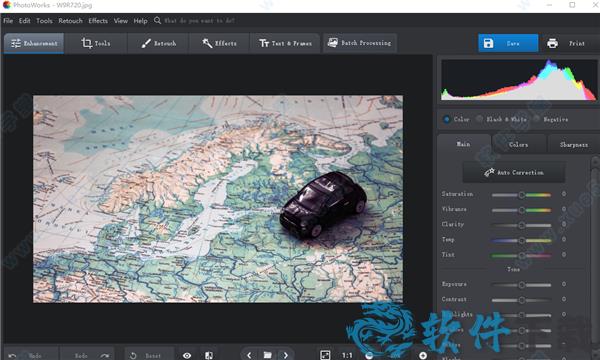Screen dimensions: 600x360
Task: Switch to the Tools tab with crop icon
Action: (96, 43)
